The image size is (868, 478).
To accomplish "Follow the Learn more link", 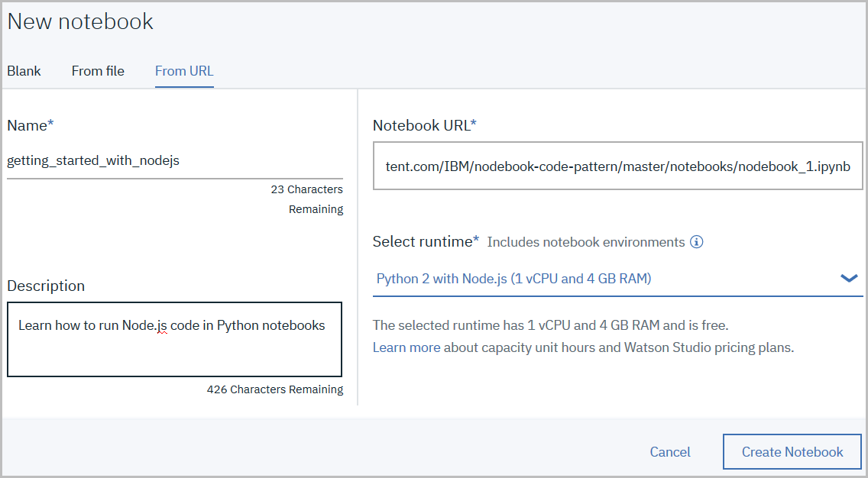I will coord(406,347).
